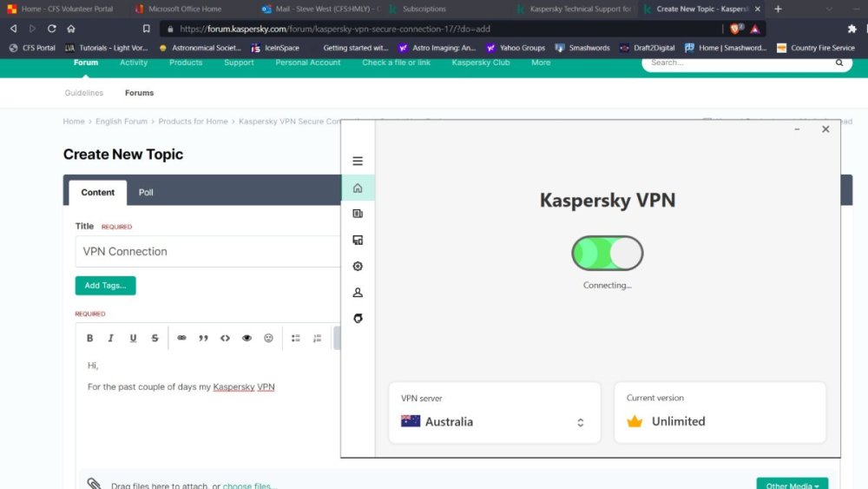Open the Forum menu item
Image resolution: width=868 pixels, height=489 pixels.
[x=86, y=63]
